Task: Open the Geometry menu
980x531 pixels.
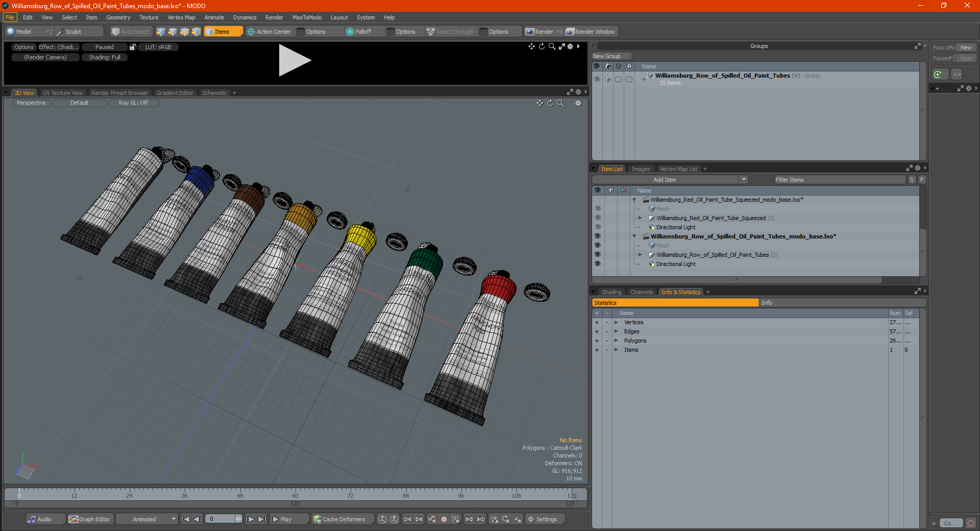Action: click(x=118, y=17)
